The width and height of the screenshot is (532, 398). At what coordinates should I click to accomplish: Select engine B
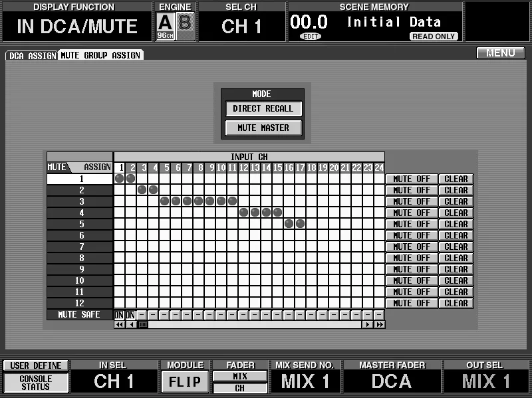186,27
